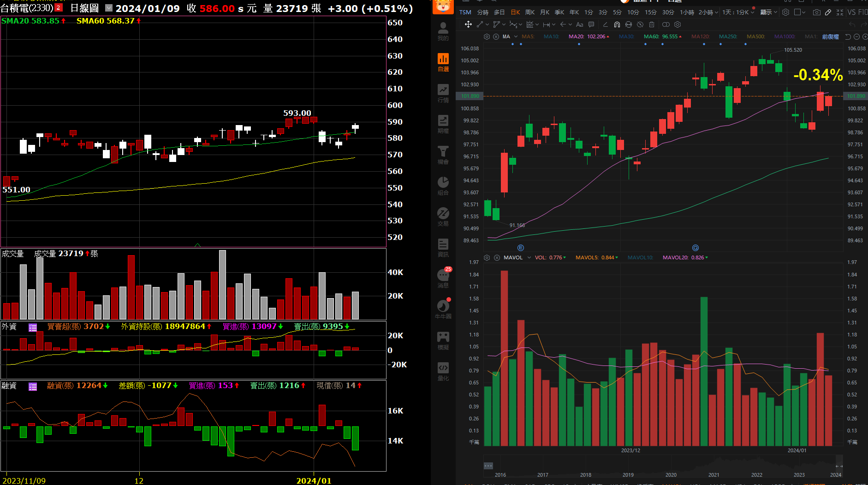
Task: Select the wave pattern drawing tool
Action: (x=513, y=24)
